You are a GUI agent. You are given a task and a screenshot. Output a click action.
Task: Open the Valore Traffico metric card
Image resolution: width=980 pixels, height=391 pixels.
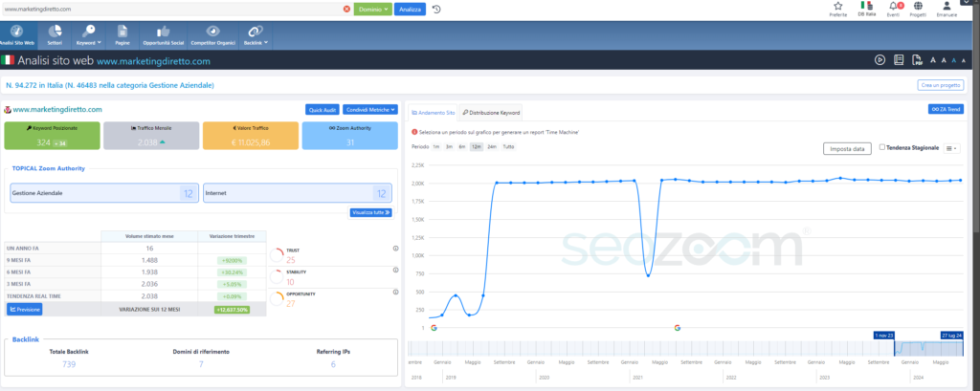click(251, 136)
